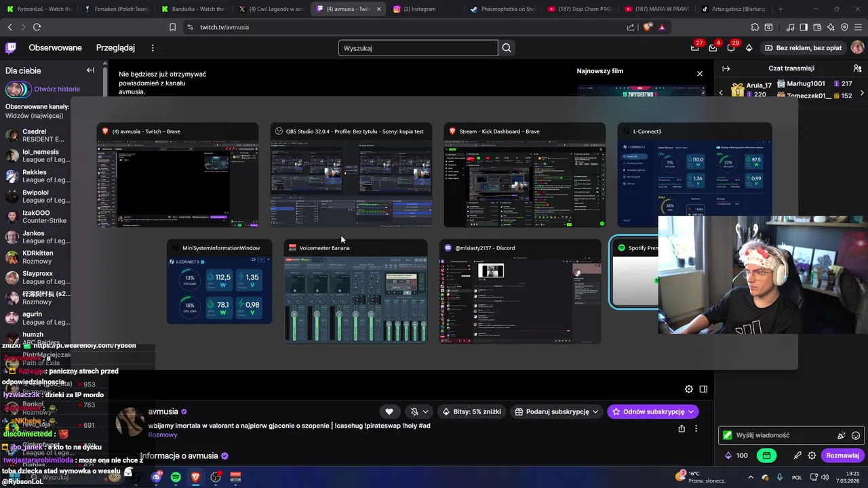Click Brave icon in the taskbar
Screen dimensions: 868x488
196,477
